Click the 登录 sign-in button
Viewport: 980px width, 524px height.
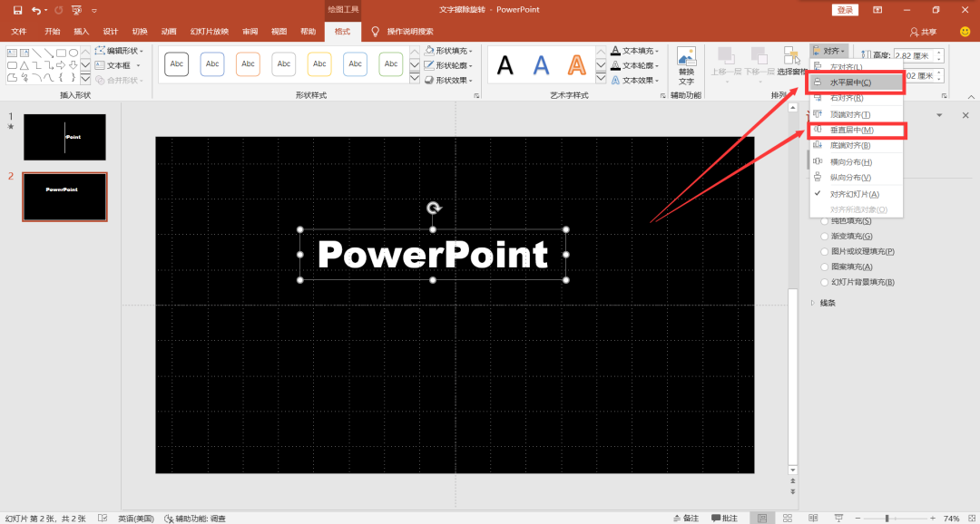(x=845, y=10)
